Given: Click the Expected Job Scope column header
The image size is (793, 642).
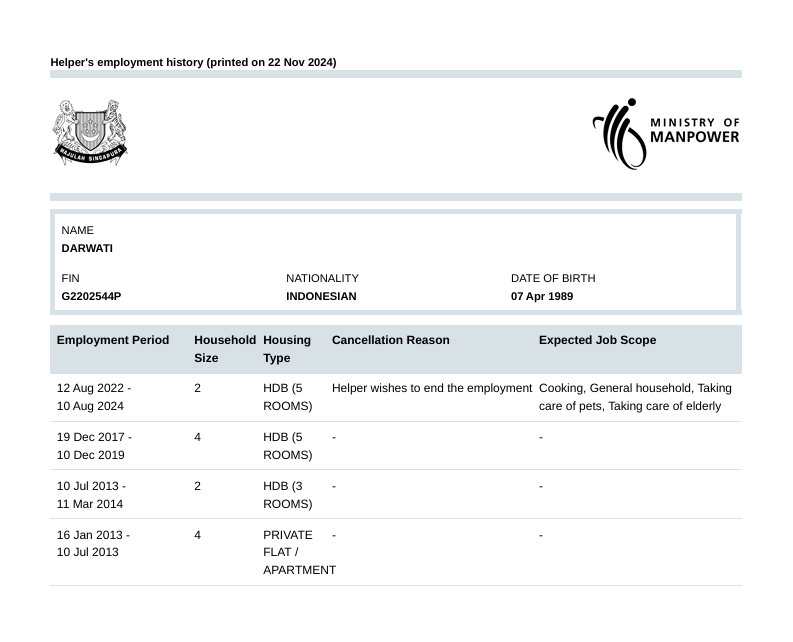Looking at the screenshot, I should (597, 340).
